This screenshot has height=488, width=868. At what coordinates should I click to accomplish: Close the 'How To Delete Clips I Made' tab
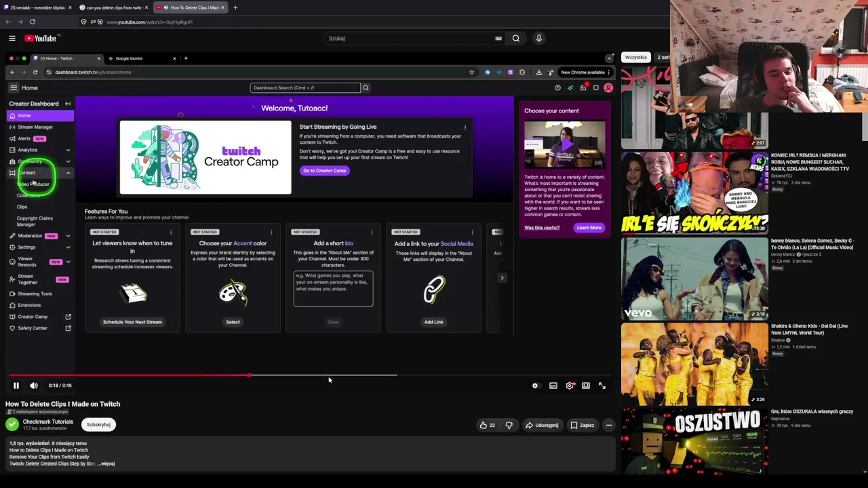[x=222, y=7]
